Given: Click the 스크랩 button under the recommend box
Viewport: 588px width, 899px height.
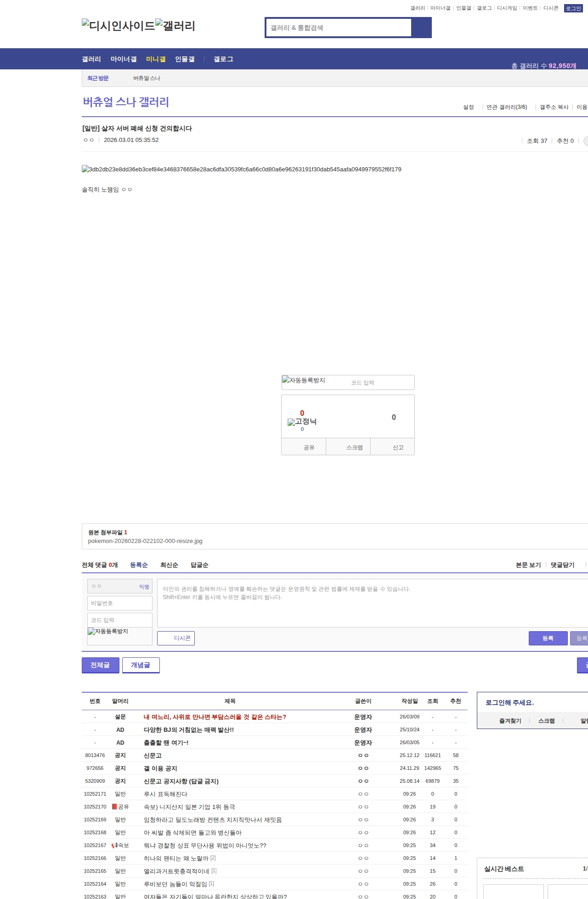Looking at the screenshot, I should [348, 447].
